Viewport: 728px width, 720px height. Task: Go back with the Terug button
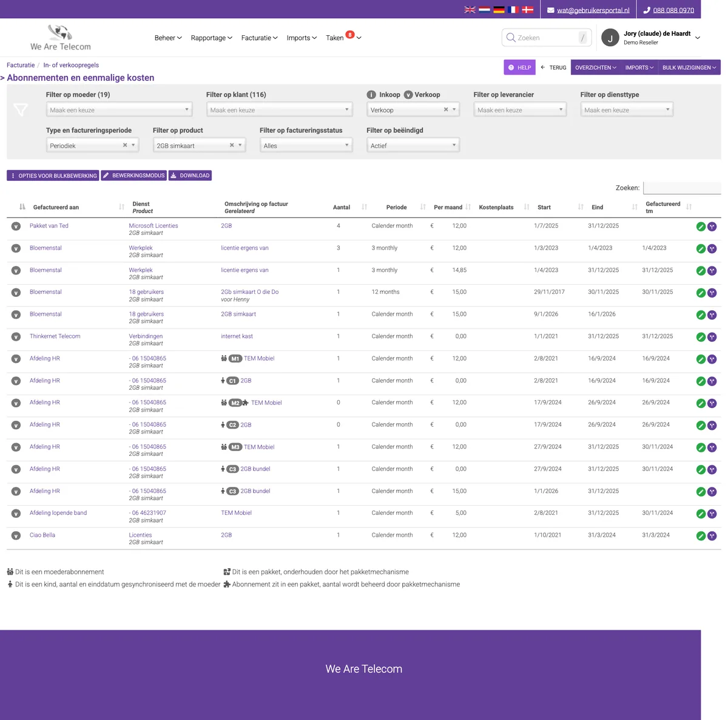pos(553,67)
